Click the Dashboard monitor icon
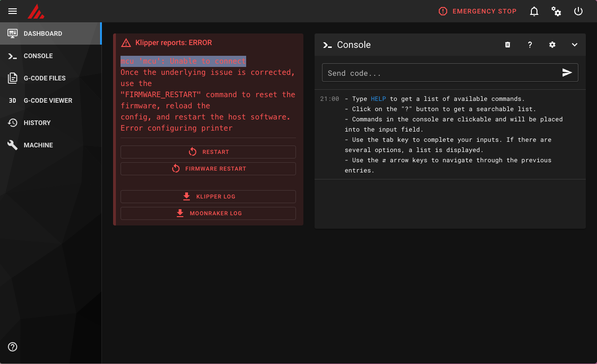Screen dimensions: 597x364 pos(13,33)
